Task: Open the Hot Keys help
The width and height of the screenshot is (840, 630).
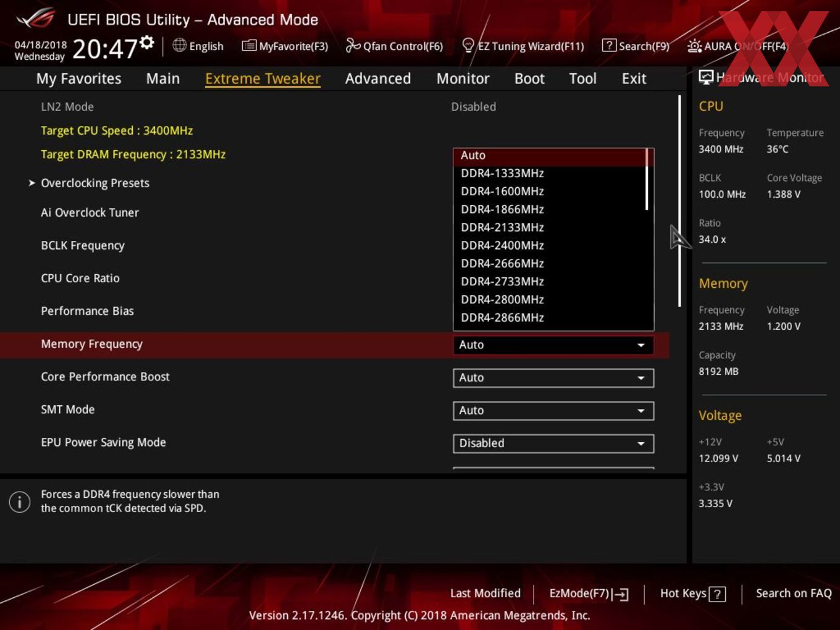Action: (x=692, y=594)
